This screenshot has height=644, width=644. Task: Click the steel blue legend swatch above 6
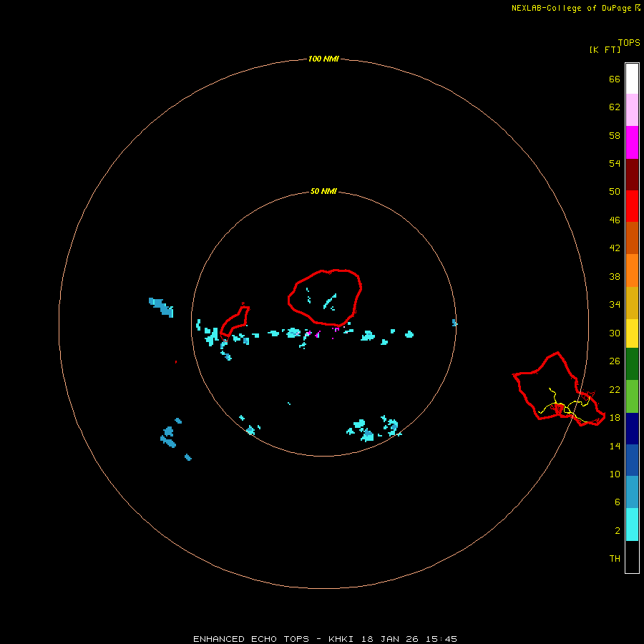point(632,492)
